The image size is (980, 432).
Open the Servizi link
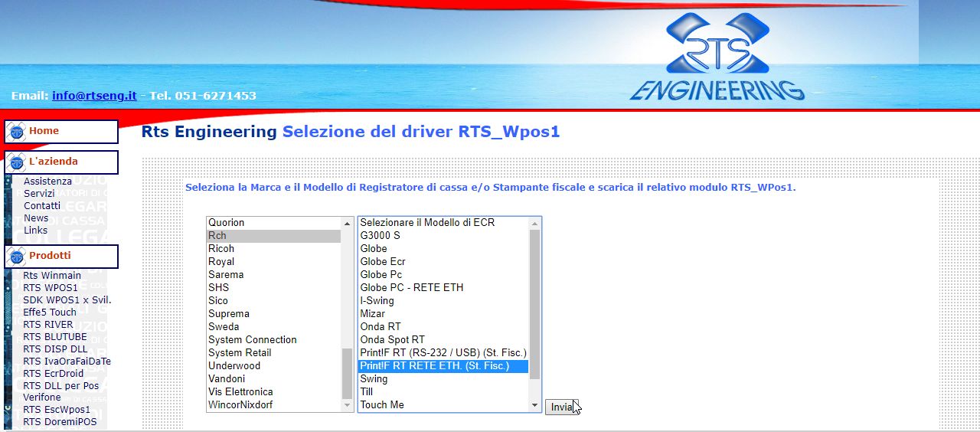pyautogui.click(x=39, y=194)
